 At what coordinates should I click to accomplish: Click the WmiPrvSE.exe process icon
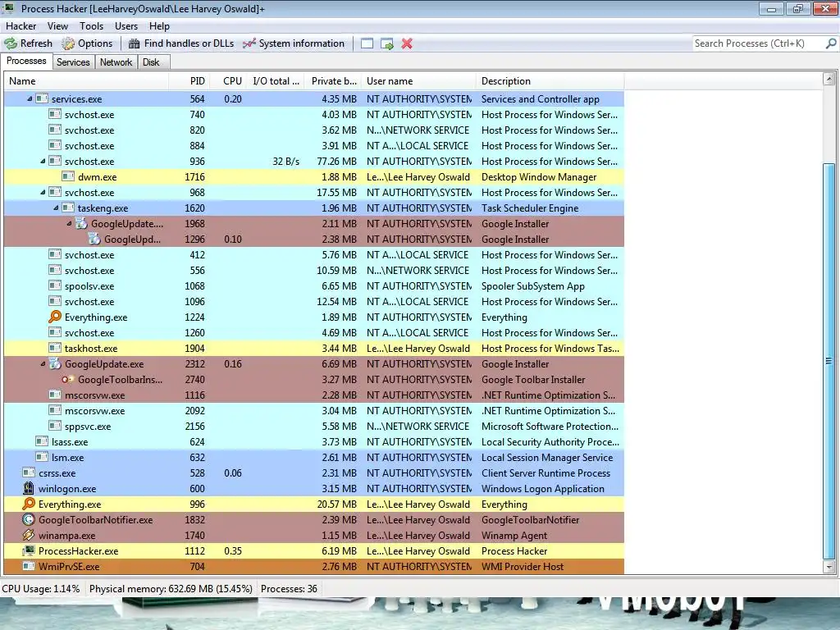tap(29, 566)
